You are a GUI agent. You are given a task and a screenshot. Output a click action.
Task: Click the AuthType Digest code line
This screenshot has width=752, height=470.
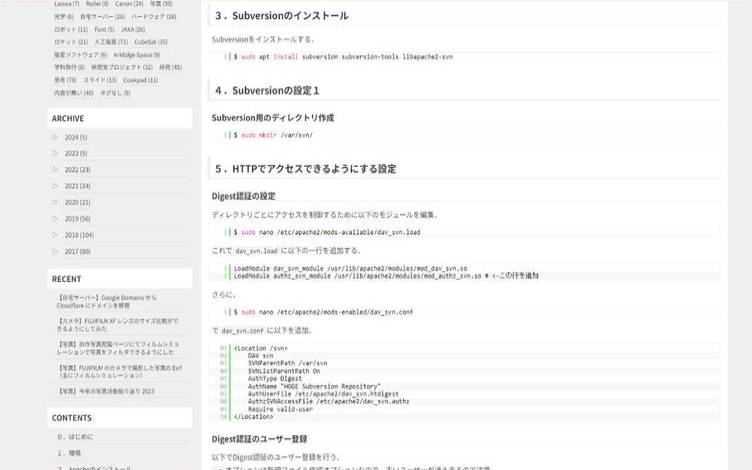(x=275, y=379)
